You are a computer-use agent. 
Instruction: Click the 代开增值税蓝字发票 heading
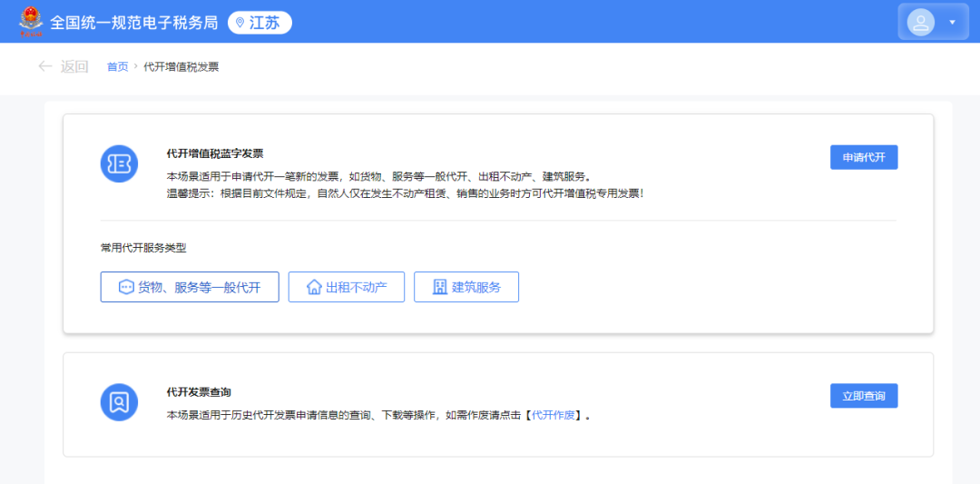tap(215, 153)
